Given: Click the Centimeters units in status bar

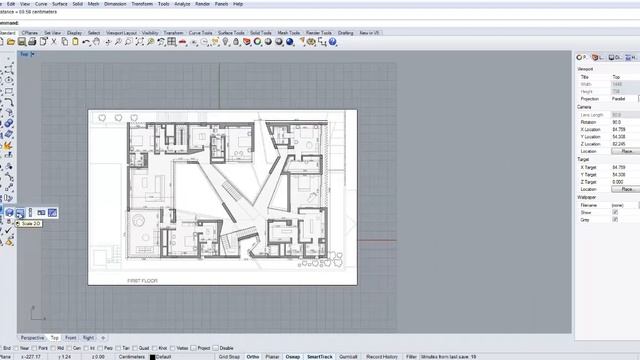Looking at the screenshot, I should [x=131, y=357].
